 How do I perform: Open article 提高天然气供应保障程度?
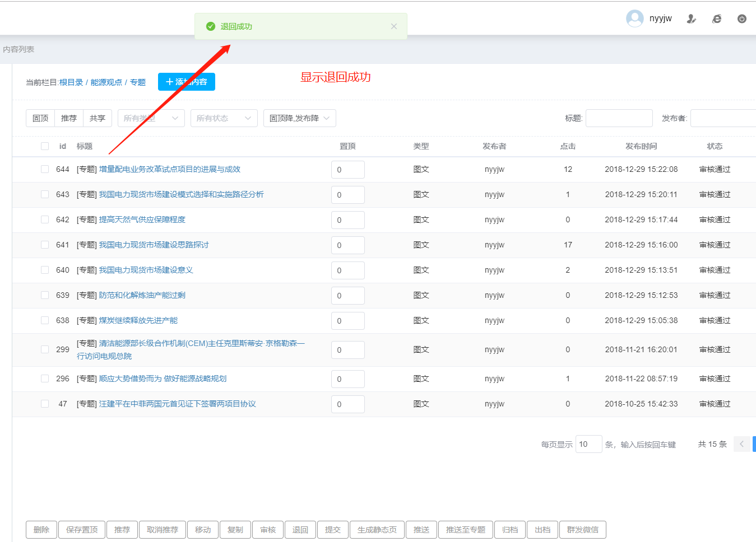click(142, 219)
